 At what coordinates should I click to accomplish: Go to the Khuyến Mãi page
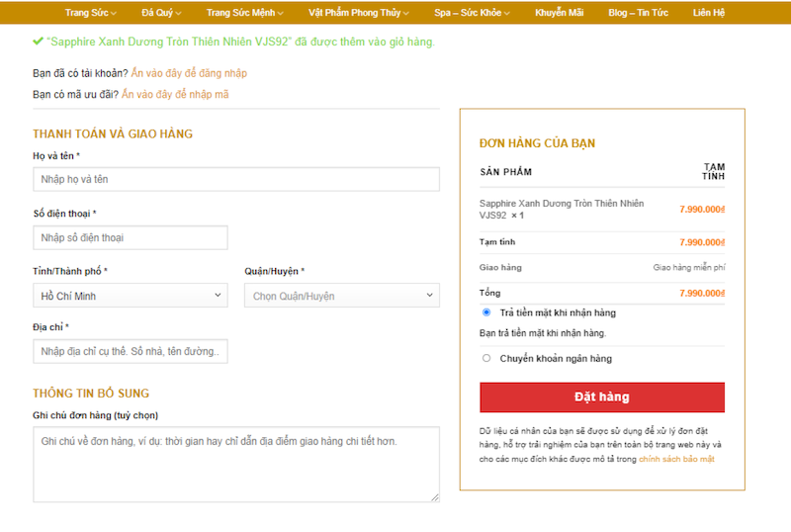(559, 13)
